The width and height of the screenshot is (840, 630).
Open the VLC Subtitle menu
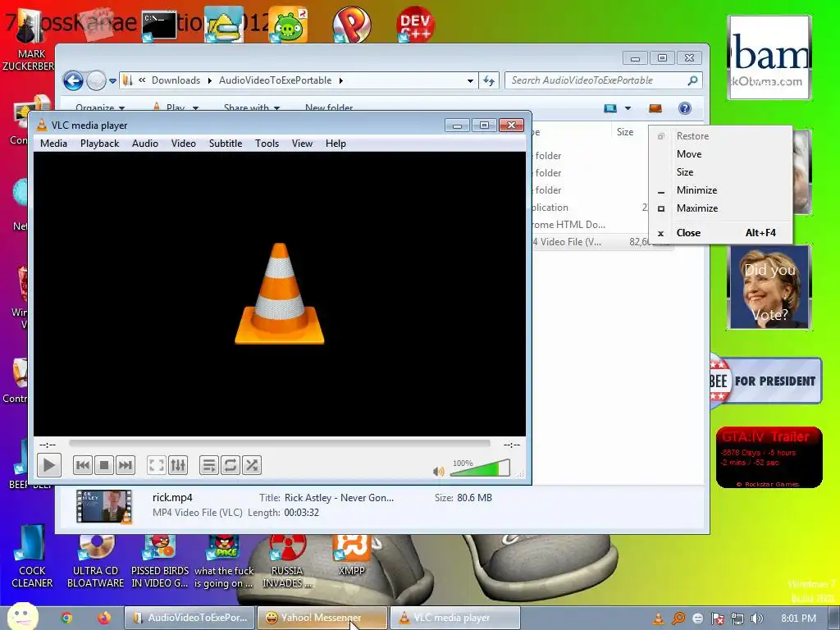pyautogui.click(x=226, y=144)
